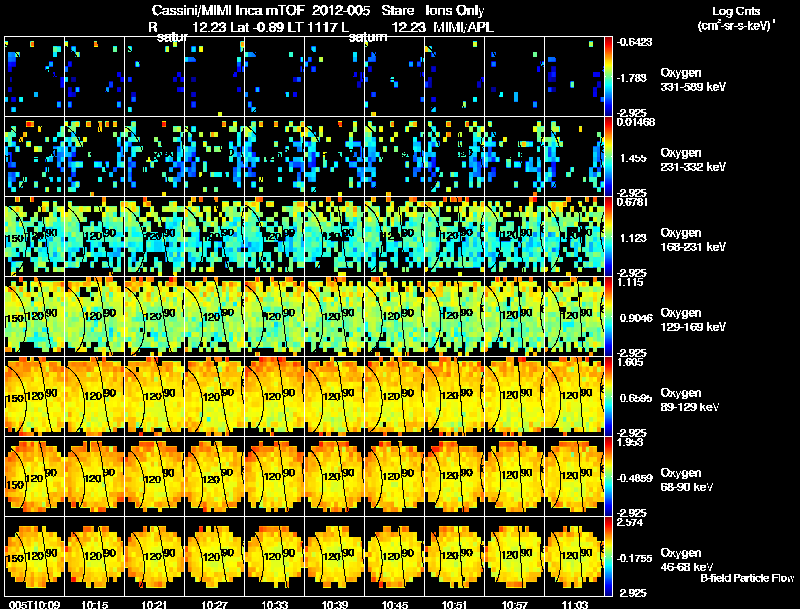Open the first panel in the 331-589 keV row
This screenshot has height=609, width=800.
pyautogui.click(x=35, y=77)
